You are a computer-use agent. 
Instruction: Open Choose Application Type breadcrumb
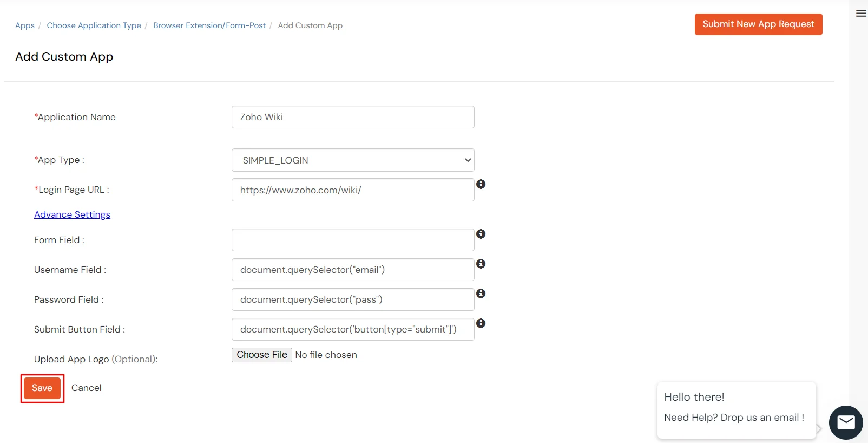click(x=94, y=25)
